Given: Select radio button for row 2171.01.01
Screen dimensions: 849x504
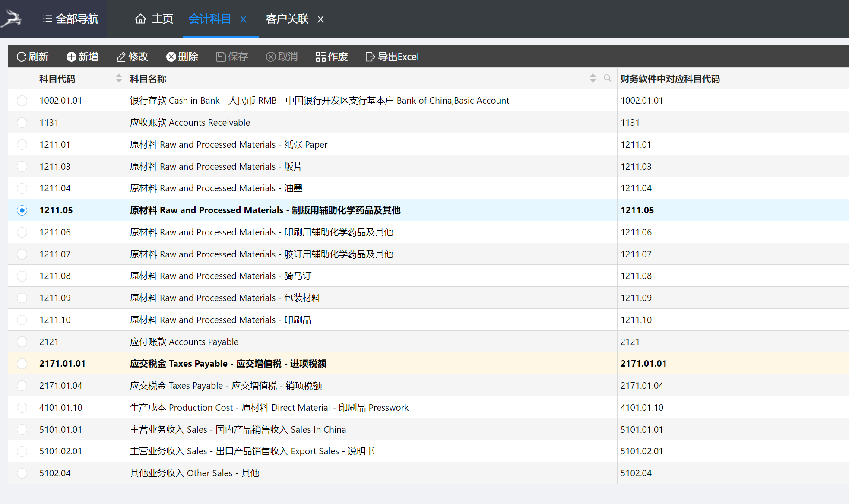Looking at the screenshot, I should [x=22, y=364].
